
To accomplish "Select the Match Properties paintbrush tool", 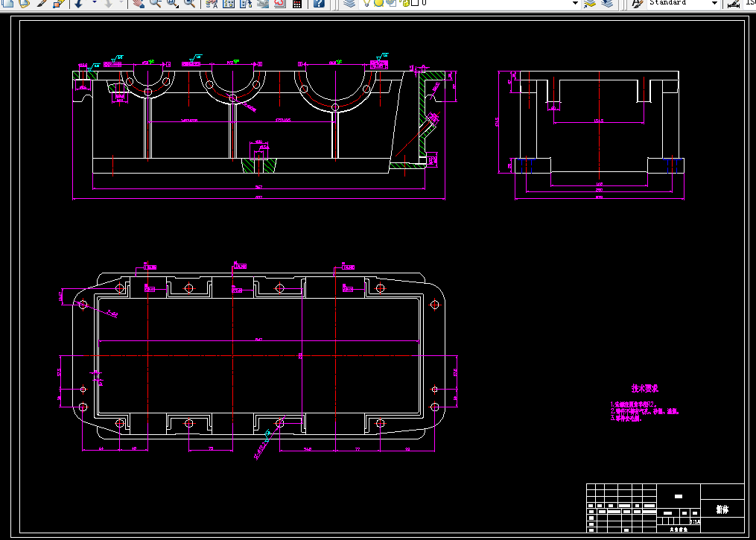I will [x=42, y=2].
